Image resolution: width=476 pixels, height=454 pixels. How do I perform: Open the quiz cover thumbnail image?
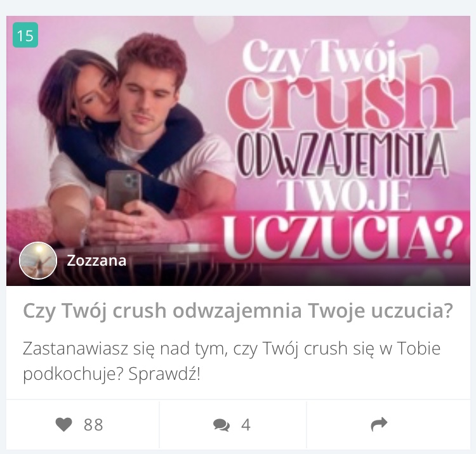(238, 151)
